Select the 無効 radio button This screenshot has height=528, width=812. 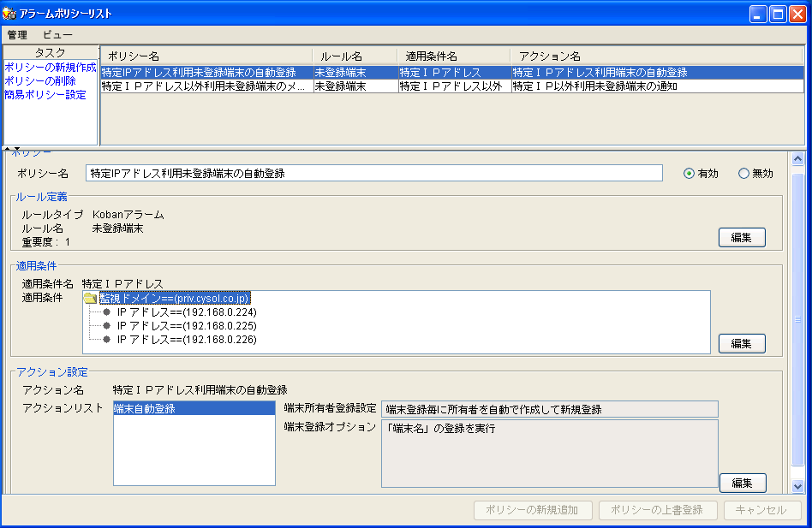pos(743,172)
